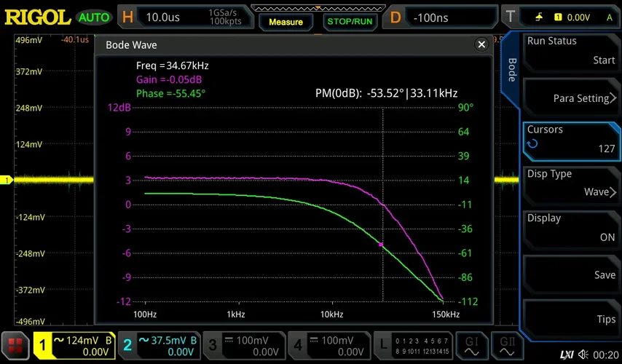
Task: Open horizontal timebase 10.0us setting
Action: pos(186,17)
